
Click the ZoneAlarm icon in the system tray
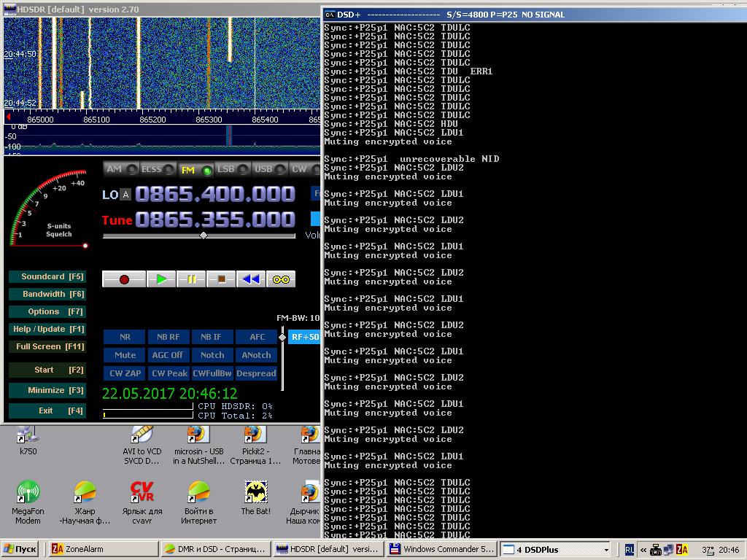[x=682, y=550]
